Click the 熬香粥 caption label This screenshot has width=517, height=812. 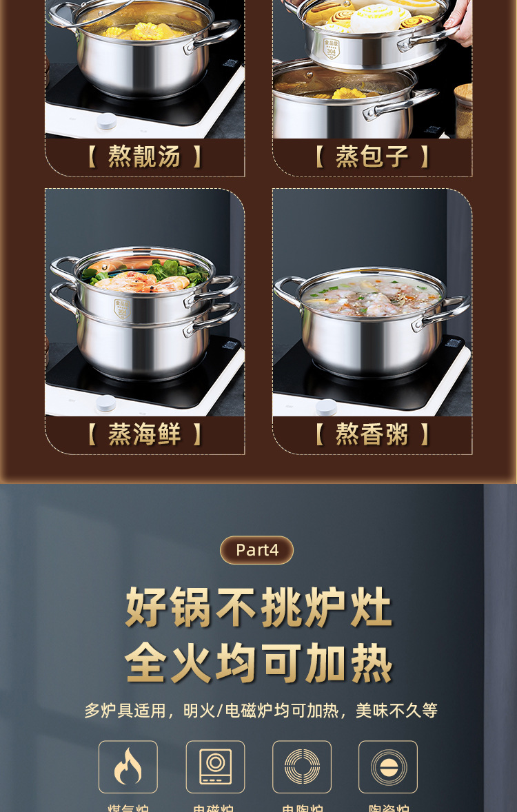tap(372, 434)
